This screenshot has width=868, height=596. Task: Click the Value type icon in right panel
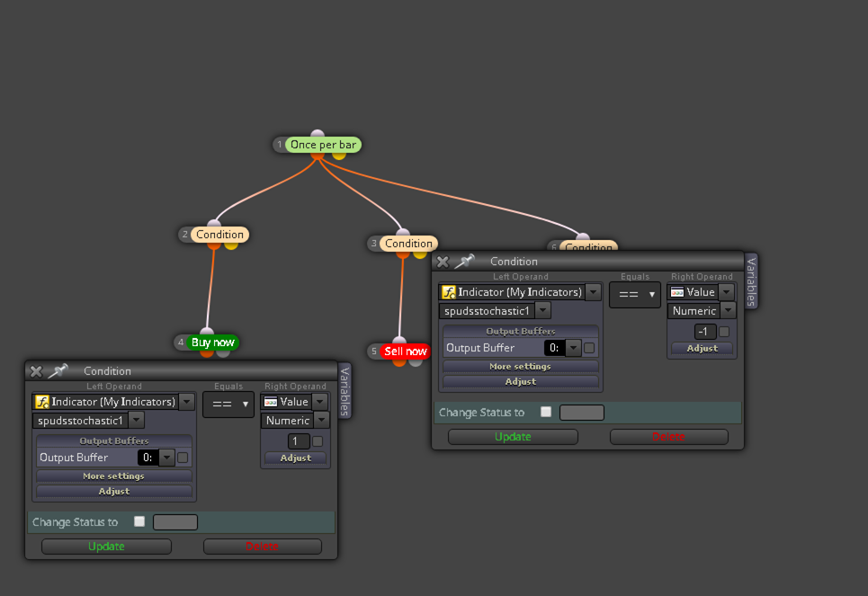coord(677,292)
